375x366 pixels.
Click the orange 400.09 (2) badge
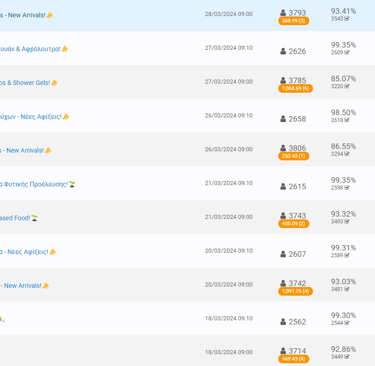pos(294,224)
